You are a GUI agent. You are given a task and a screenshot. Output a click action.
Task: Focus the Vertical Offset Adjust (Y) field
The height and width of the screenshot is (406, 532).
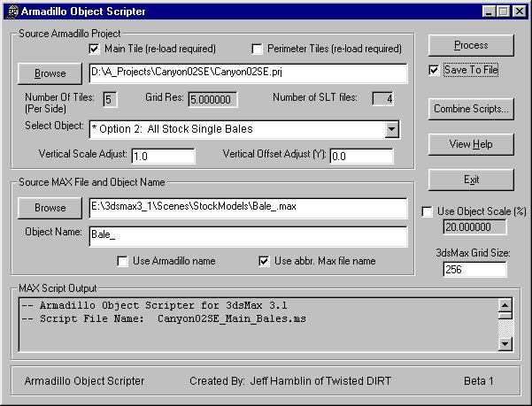pos(366,157)
